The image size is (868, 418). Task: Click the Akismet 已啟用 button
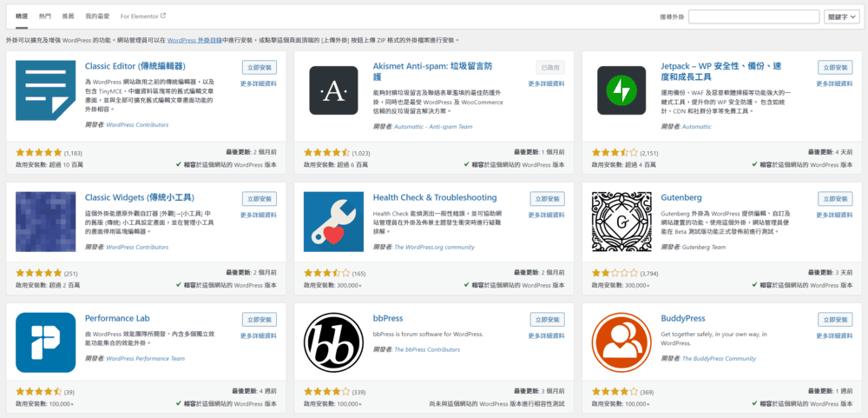[550, 68]
